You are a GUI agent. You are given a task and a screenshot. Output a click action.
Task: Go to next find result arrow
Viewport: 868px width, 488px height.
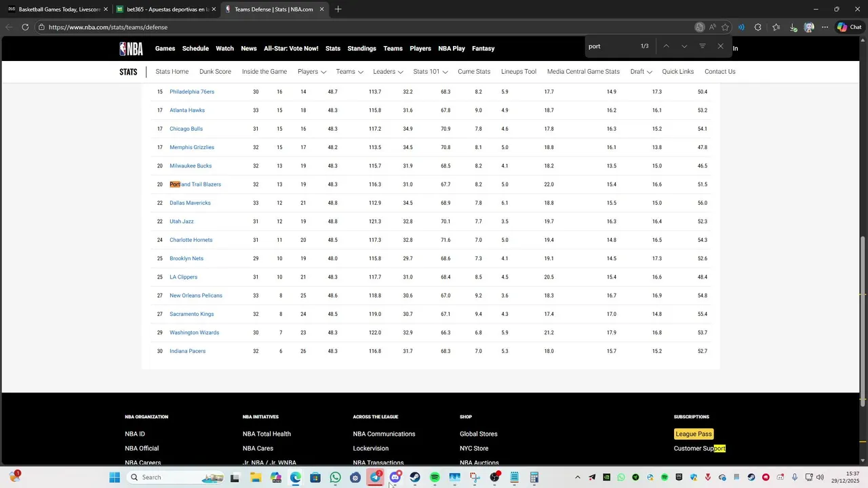(684, 46)
